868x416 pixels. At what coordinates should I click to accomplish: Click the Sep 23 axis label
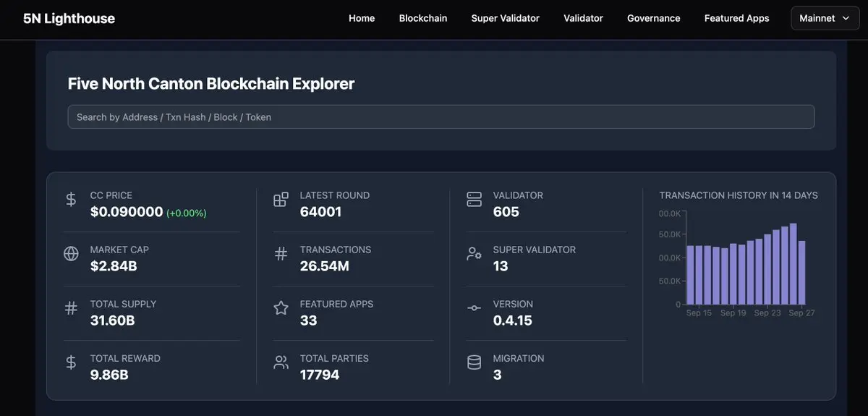point(767,313)
